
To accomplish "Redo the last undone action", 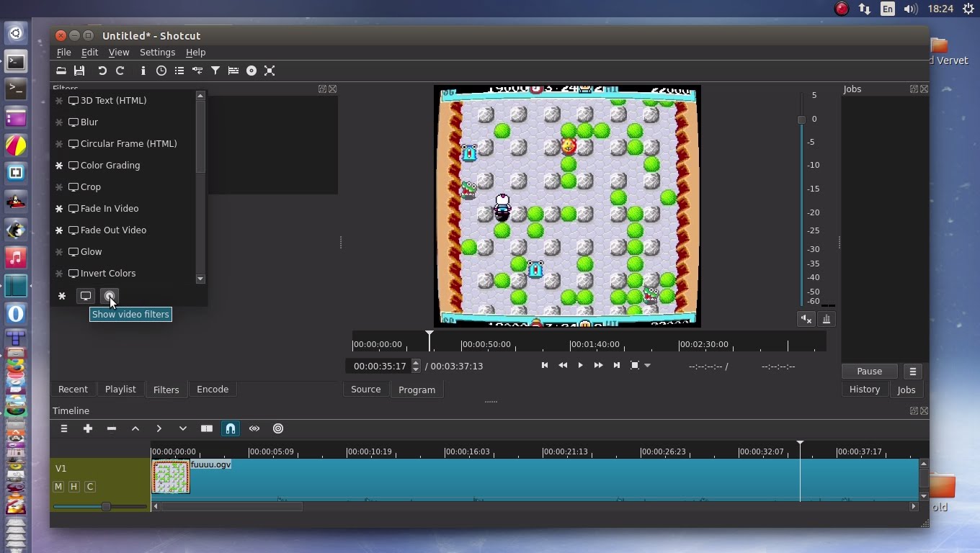I will click(x=120, y=71).
